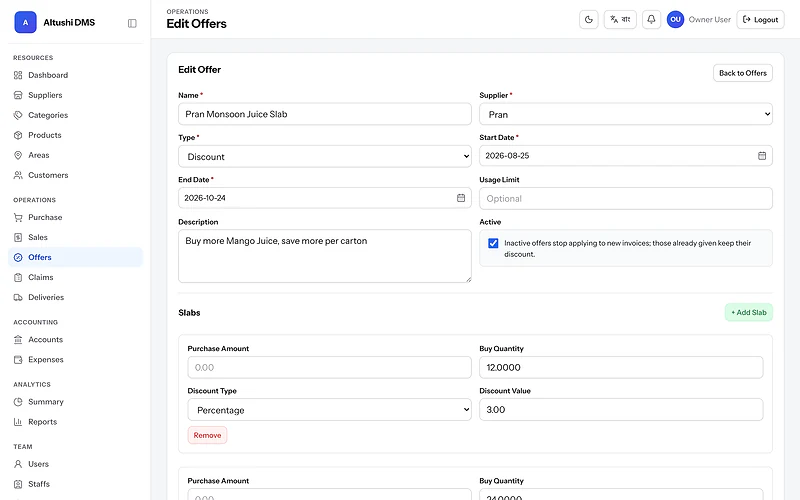Open the Sales menu item
Viewport: 800px width, 500px height.
(76, 237)
